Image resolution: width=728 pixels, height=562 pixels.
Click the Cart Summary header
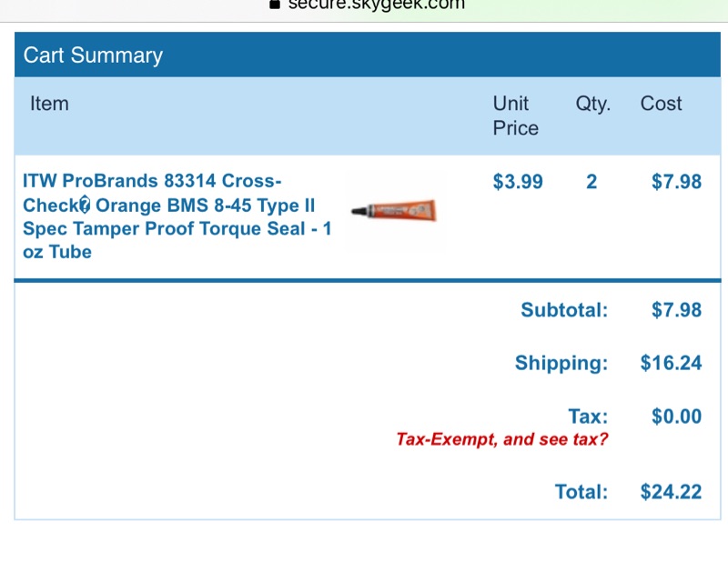point(93,55)
